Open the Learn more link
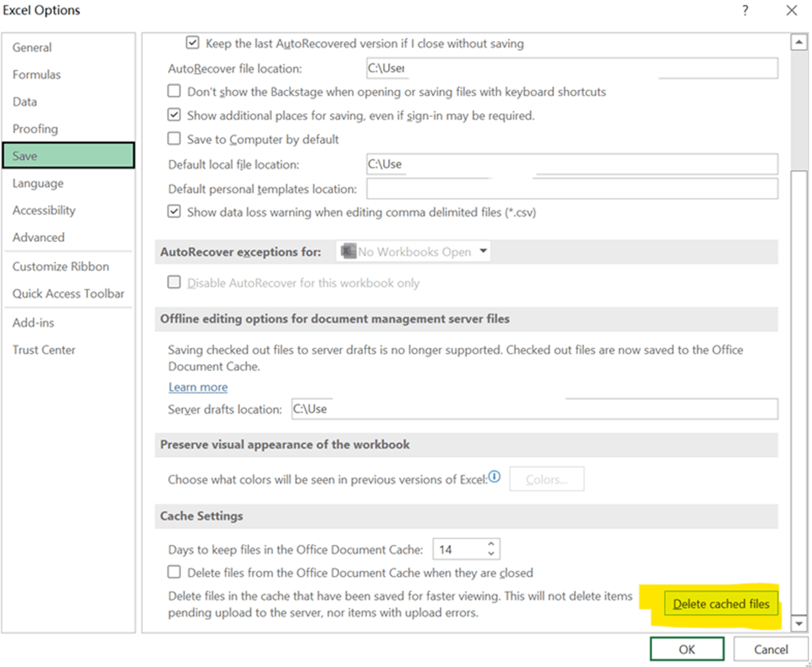This screenshot has height=667, width=812. (197, 387)
